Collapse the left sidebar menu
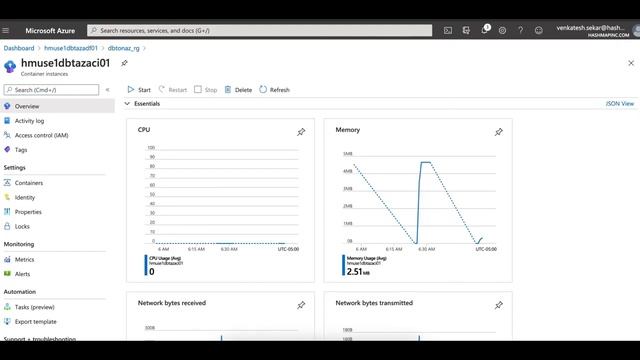The width and height of the screenshot is (640, 360). click(x=107, y=90)
